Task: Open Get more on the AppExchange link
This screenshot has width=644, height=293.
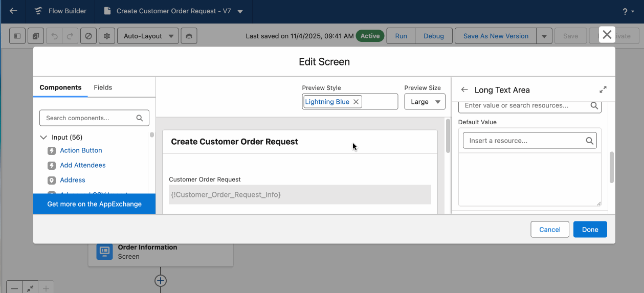Action: [x=94, y=204]
